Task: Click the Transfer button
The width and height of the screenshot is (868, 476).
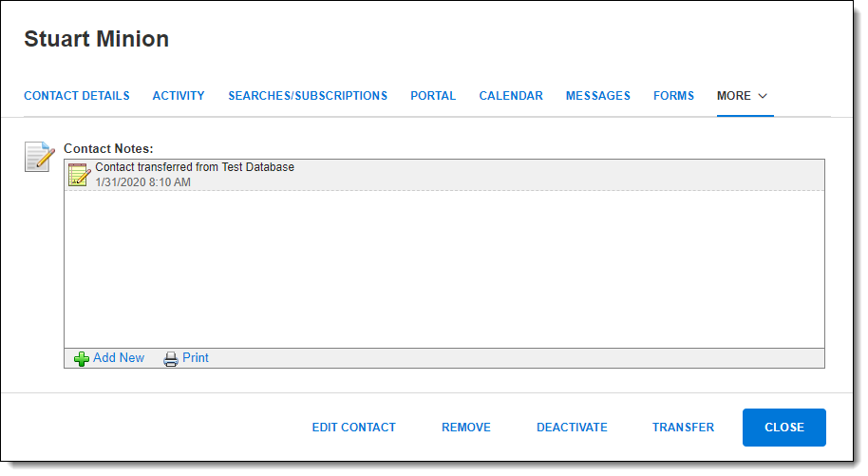Action: click(683, 428)
